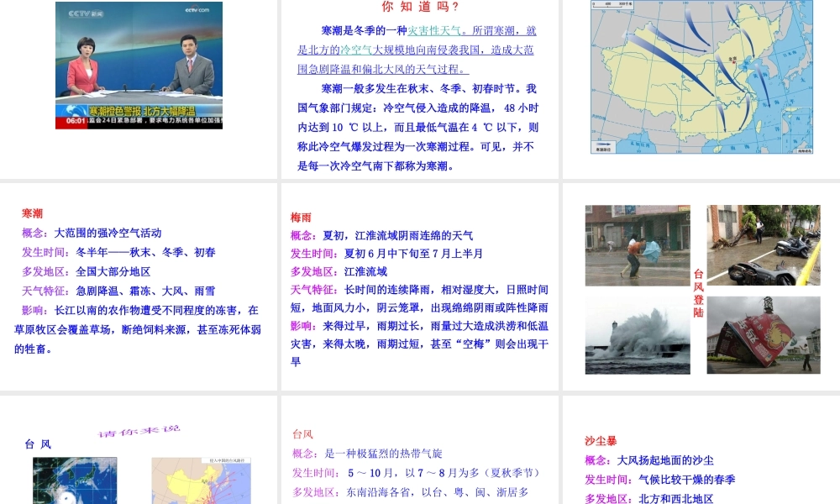
Task: Click the China cold wave map image
Action: point(701,77)
